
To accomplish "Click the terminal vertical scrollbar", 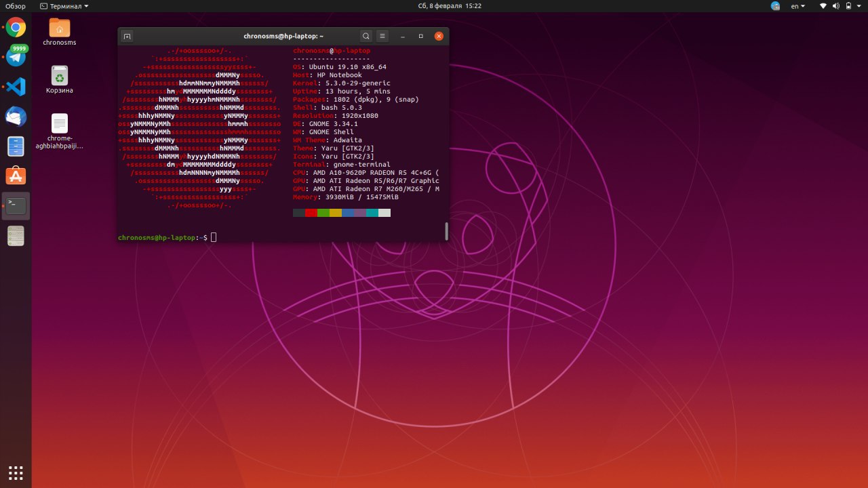I will click(x=446, y=231).
